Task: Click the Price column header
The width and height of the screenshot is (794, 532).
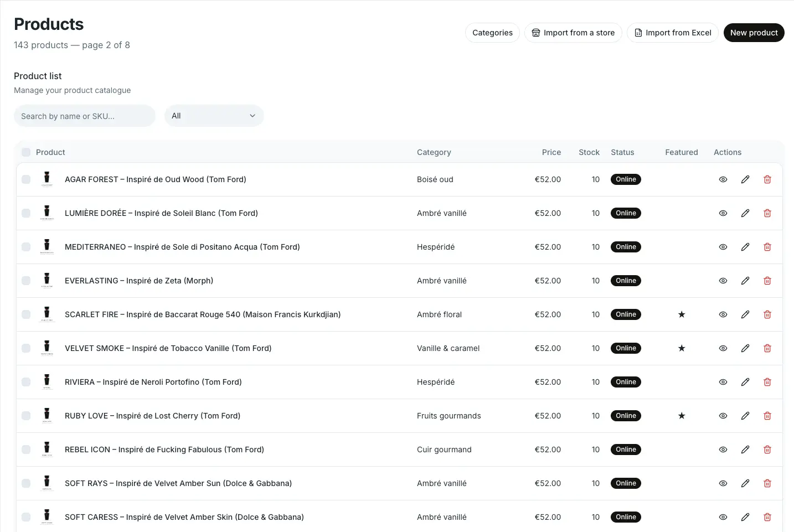Action: (551, 152)
